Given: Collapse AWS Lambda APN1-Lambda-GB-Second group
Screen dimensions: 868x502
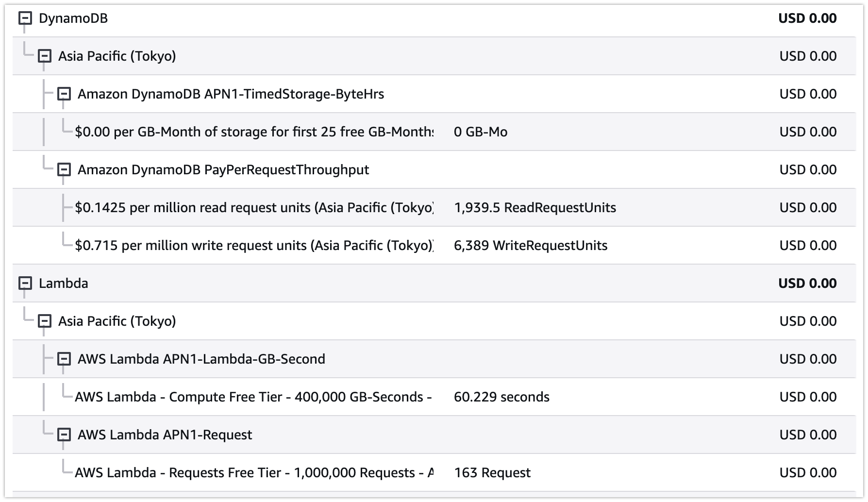Looking at the screenshot, I should pos(64,359).
